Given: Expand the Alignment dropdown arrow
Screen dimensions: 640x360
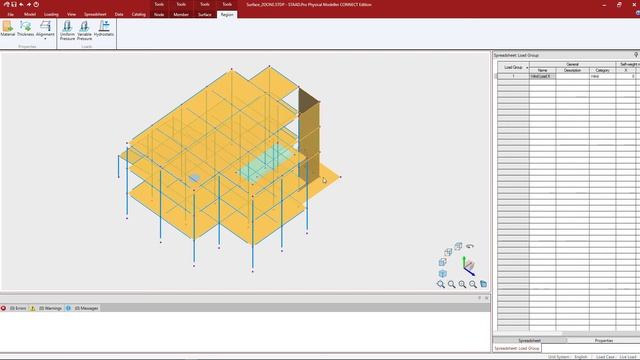Looking at the screenshot, I should (x=45, y=39).
